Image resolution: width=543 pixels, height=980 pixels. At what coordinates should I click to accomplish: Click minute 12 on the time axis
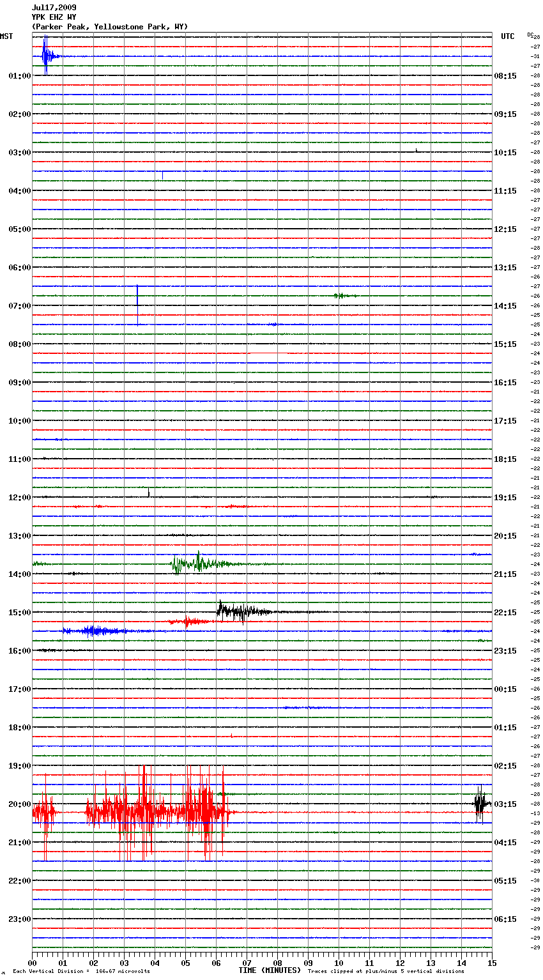click(x=400, y=963)
